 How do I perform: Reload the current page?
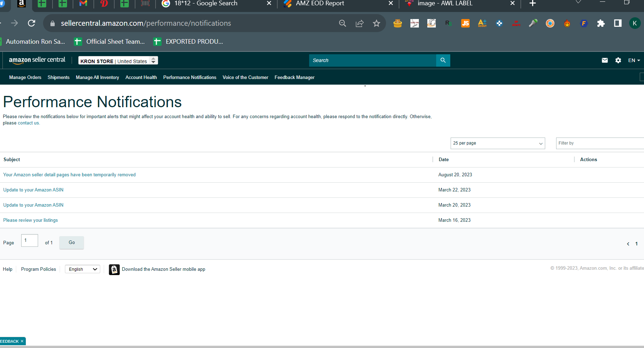[x=31, y=23]
